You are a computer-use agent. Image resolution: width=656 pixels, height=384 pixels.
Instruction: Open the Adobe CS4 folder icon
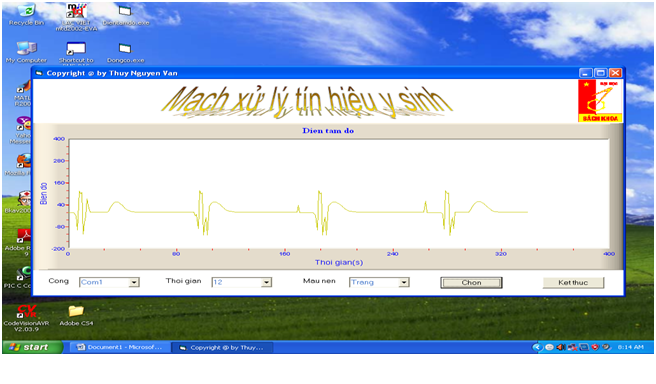pos(76,315)
